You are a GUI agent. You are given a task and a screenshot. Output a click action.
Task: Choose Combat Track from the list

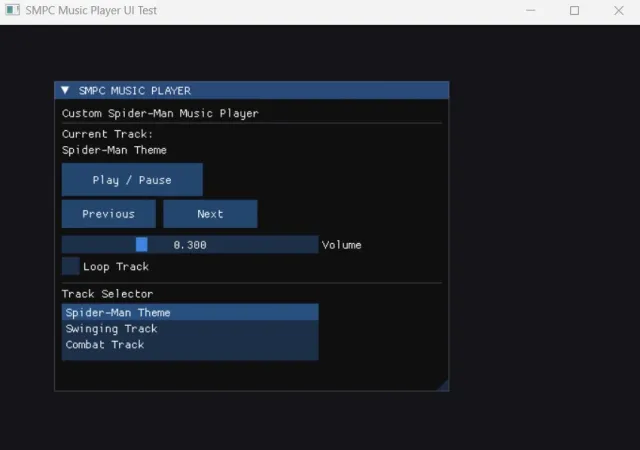point(190,345)
